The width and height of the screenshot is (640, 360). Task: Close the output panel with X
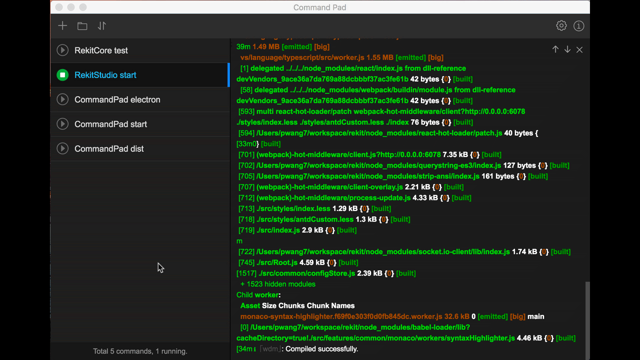click(x=580, y=50)
